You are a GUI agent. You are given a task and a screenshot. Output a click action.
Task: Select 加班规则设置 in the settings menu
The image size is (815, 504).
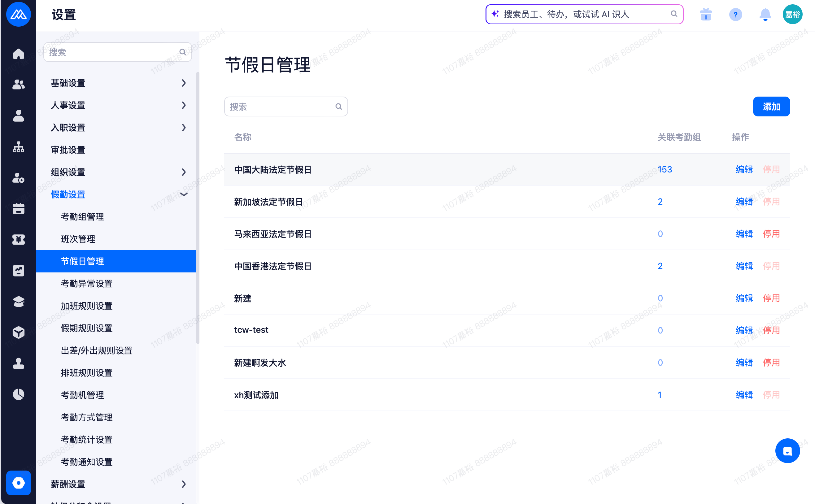pyautogui.click(x=87, y=306)
